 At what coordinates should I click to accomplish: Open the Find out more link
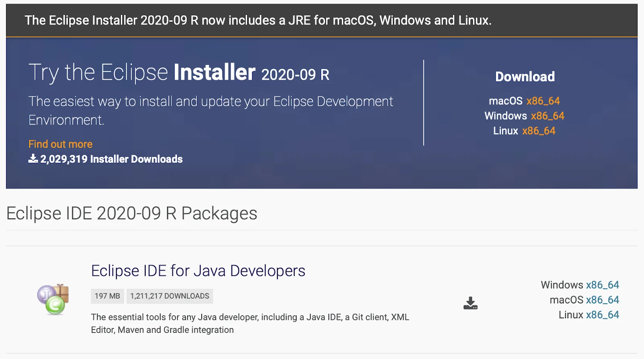[x=60, y=144]
